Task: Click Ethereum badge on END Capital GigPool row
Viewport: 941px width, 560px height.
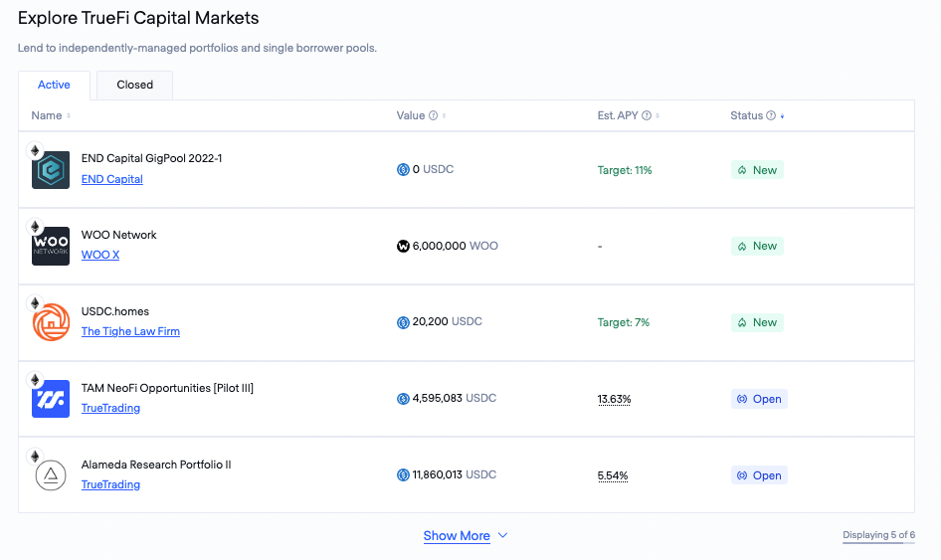Action: tap(35, 150)
